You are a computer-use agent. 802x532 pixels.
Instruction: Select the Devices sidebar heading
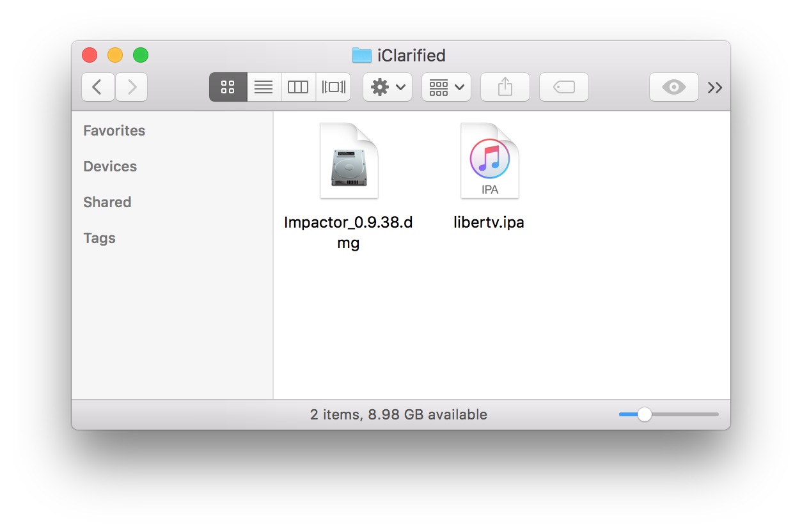(x=110, y=166)
